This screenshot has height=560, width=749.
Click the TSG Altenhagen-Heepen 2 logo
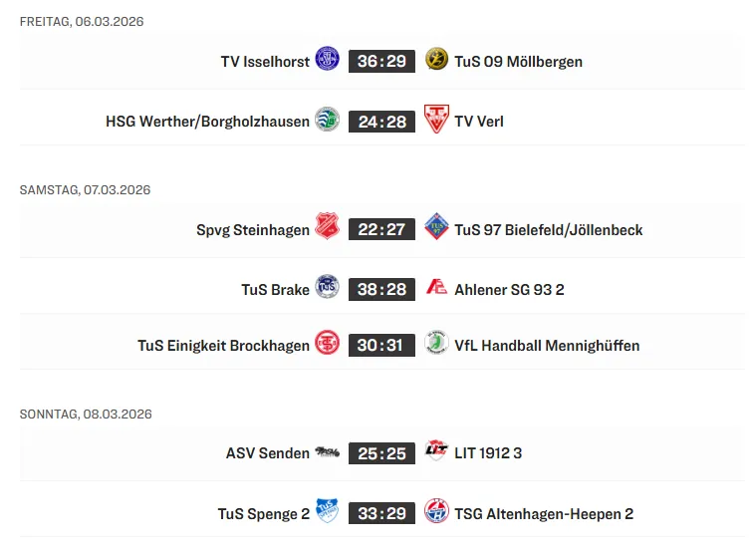[436, 512]
